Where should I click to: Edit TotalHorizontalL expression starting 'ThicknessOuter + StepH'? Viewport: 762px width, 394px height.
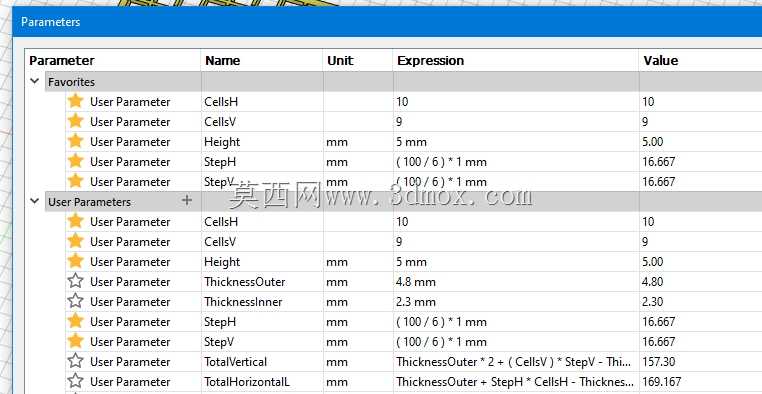pos(516,382)
